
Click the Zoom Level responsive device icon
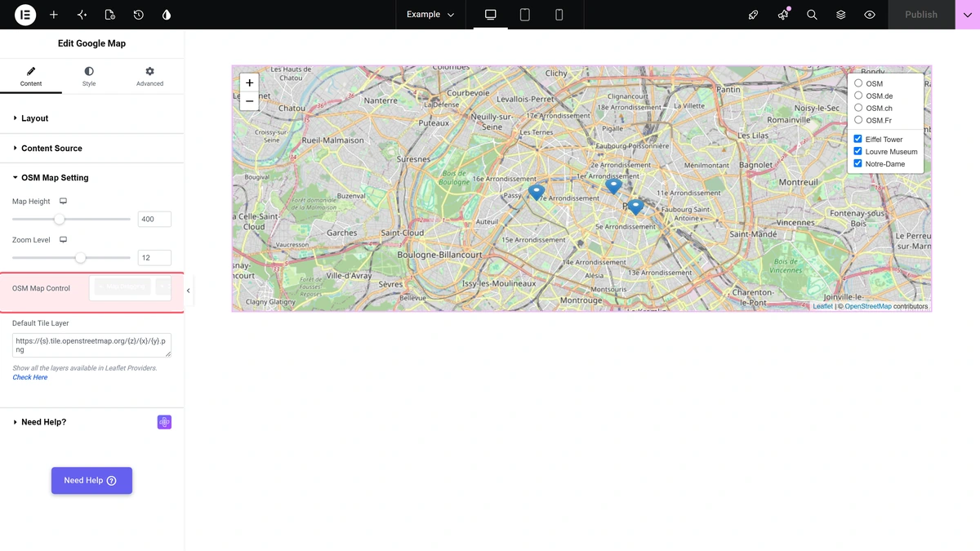click(63, 240)
